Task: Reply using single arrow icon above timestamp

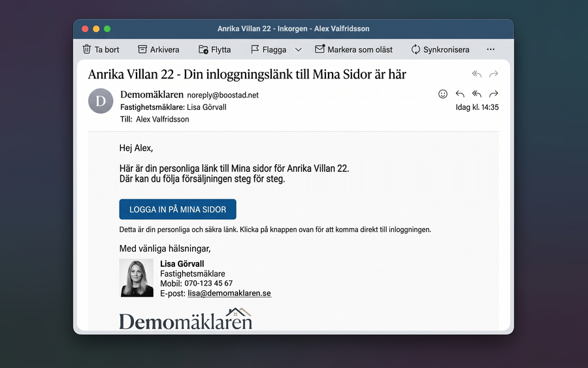Action: [460, 93]
